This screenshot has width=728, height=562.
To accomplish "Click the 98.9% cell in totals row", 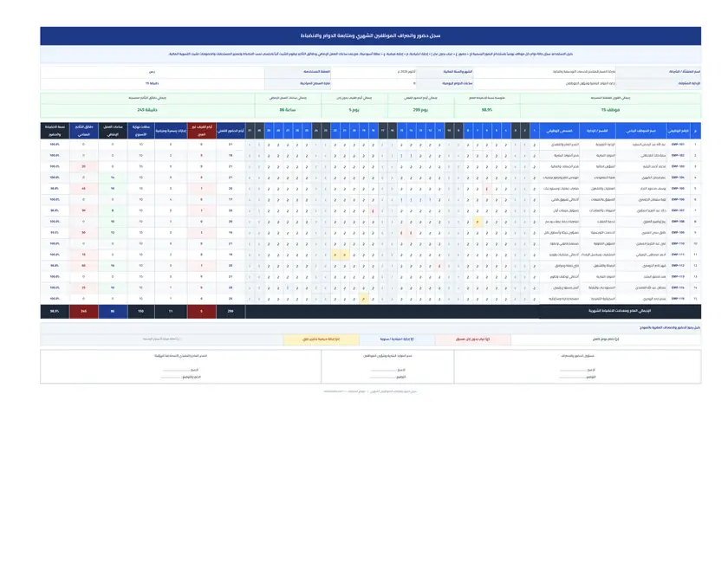I will coord(55,311).
